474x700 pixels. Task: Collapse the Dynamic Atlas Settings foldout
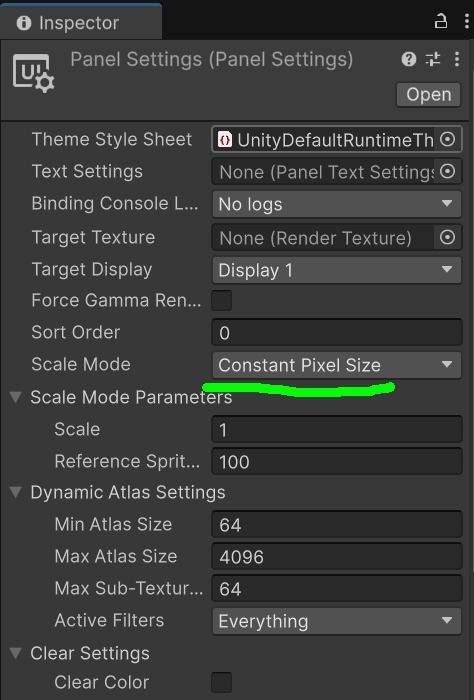(x=16, y=492)
